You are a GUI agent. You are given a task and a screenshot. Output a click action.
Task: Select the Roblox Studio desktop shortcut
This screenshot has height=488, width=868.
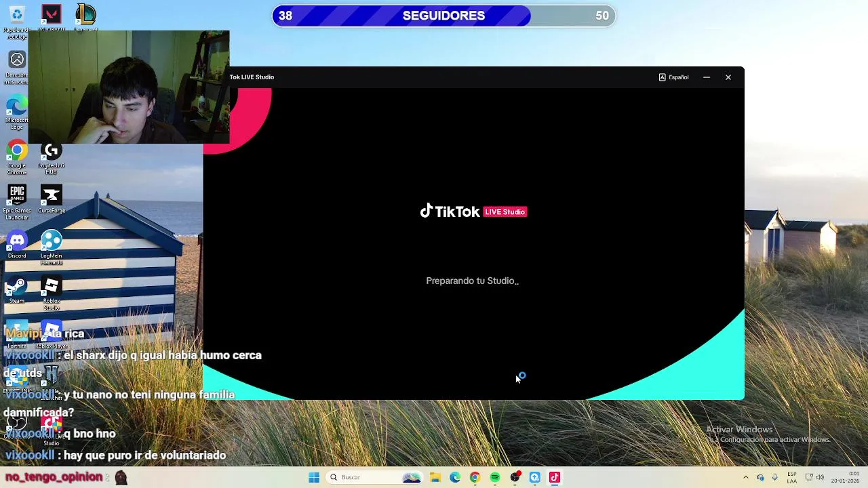(51, 293)
